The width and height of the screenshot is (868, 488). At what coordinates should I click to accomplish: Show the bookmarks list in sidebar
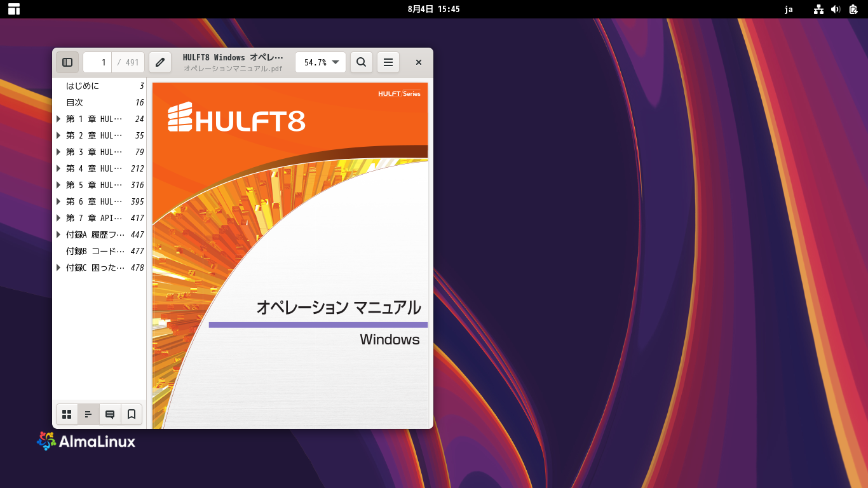pos(132,414)
